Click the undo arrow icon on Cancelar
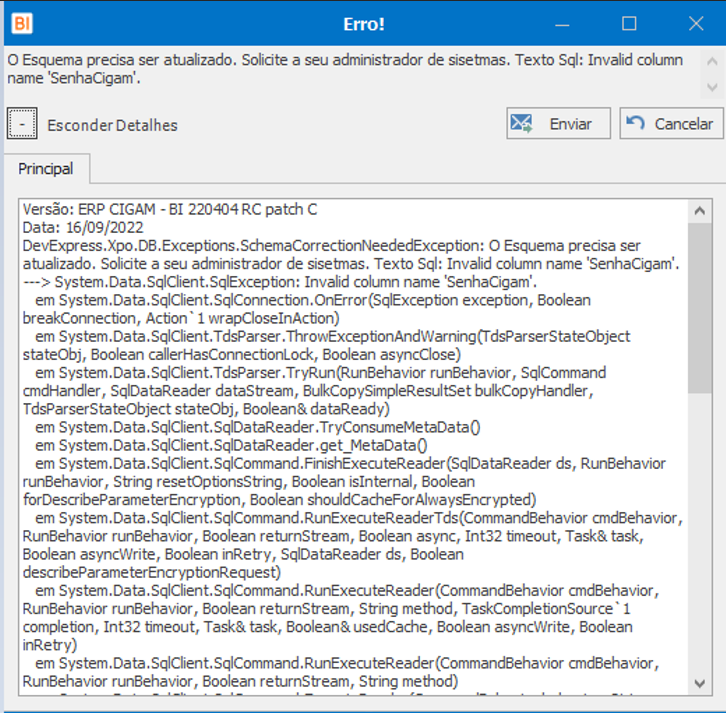Image resolution: width=726 pixels, height=713 pixels. 635,123
